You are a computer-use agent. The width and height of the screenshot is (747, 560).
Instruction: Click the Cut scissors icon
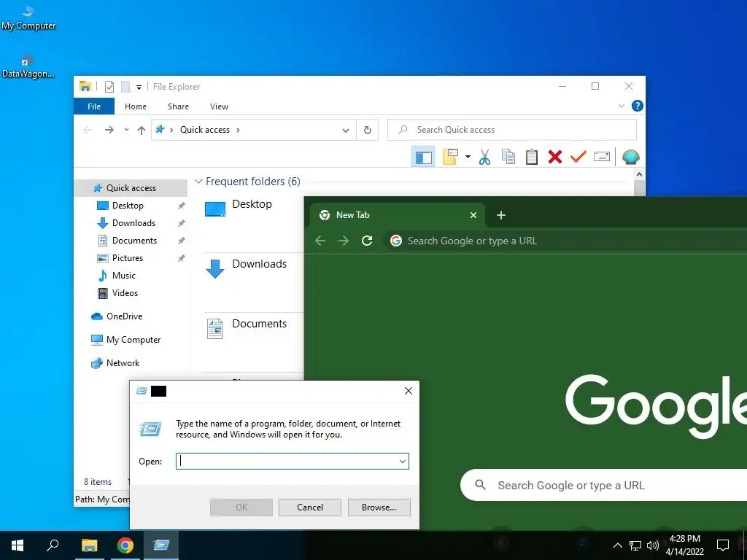tap(484, 157)
